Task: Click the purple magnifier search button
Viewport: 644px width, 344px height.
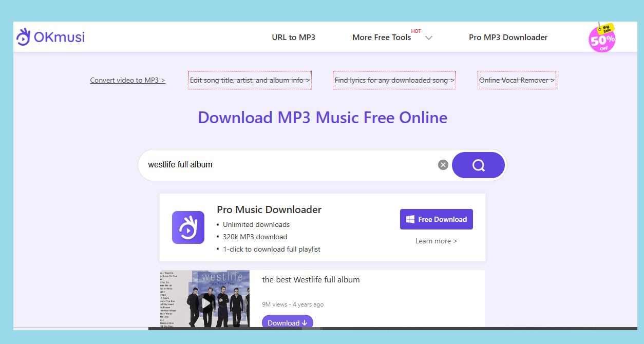Action: coord(478,165)
